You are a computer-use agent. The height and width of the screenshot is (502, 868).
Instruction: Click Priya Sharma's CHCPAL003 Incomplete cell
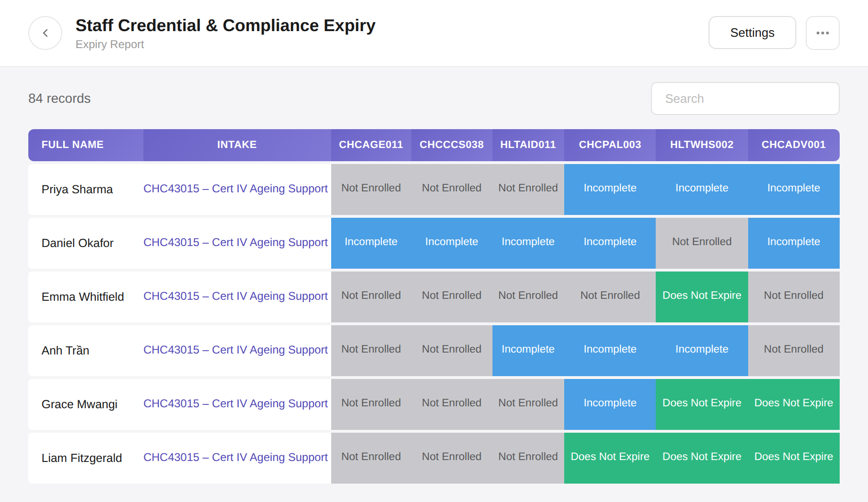pyautogui.click(x=610, y=189)
